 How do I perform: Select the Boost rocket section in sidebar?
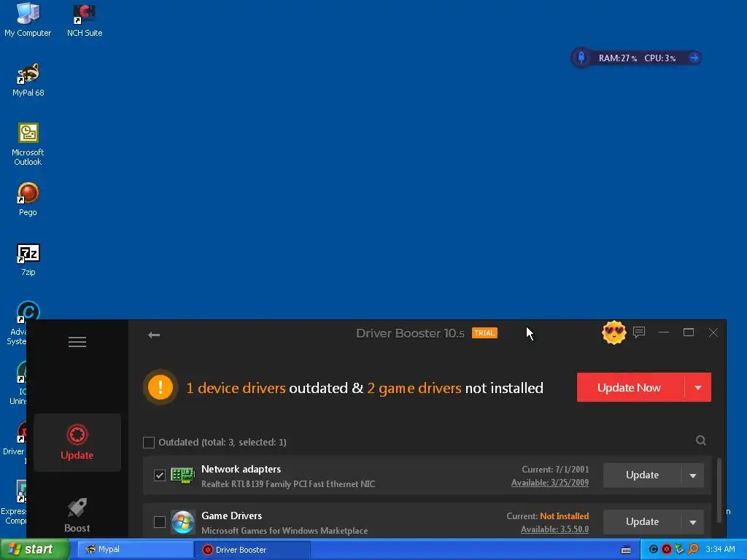(77, 516)
